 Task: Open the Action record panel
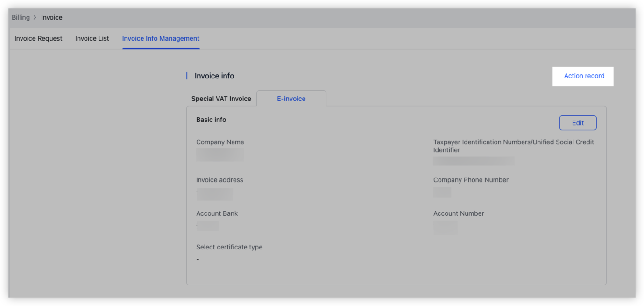coord(583,76)
